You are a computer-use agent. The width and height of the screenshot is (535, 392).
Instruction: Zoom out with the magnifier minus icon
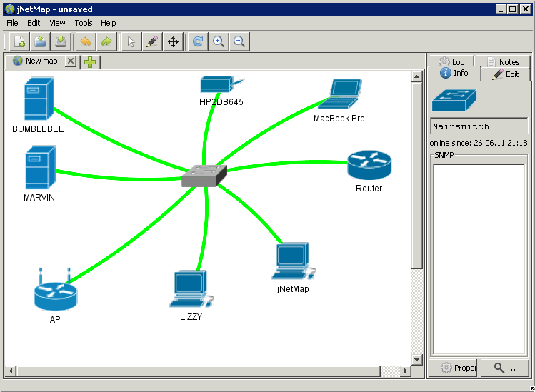(x=239, y=42)
